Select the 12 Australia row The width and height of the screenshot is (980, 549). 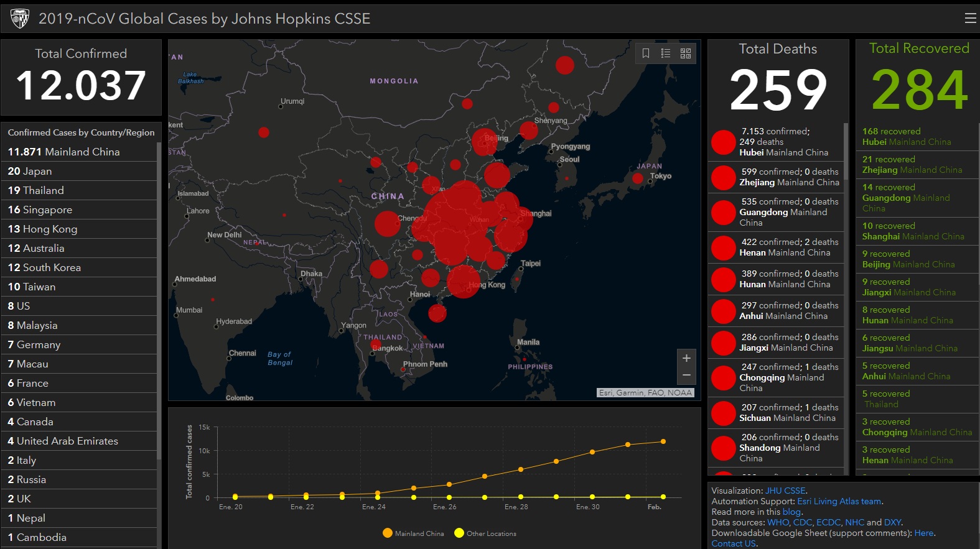click(79, 248)
